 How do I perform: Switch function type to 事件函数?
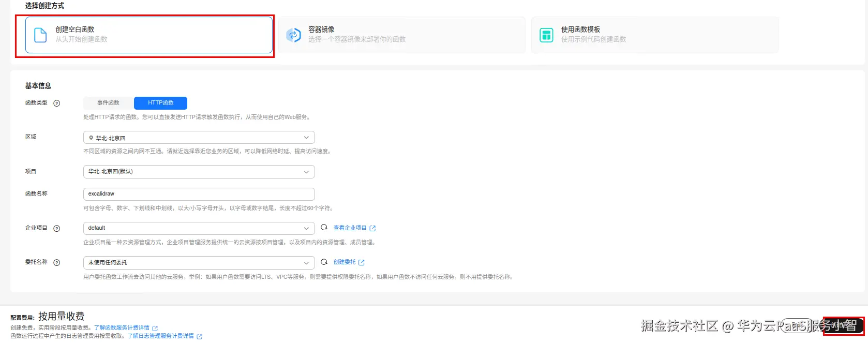click(x=109, y=102)
